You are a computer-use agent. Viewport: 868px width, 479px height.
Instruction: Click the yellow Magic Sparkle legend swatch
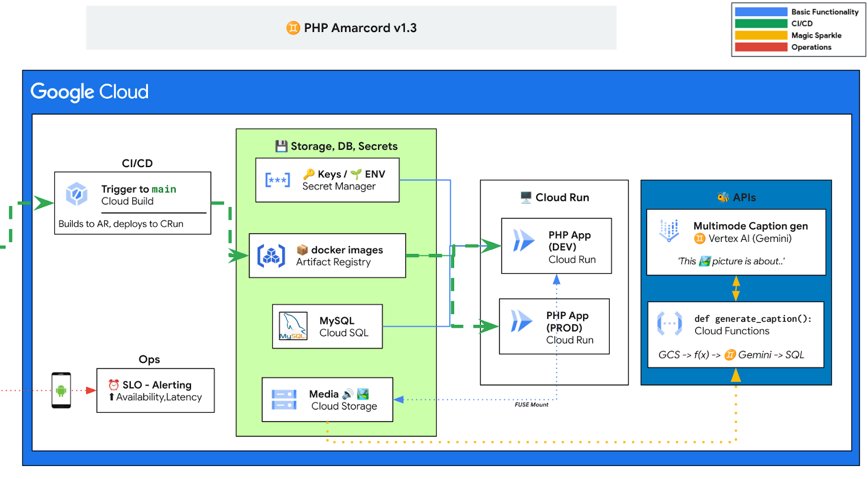(761, 36)
